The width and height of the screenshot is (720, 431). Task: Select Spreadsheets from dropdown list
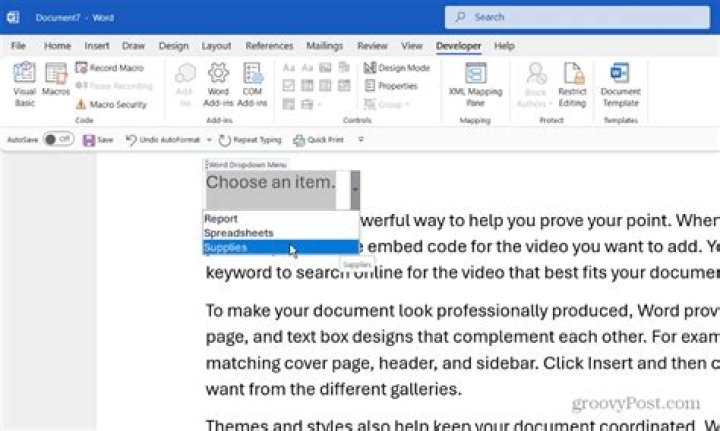coord(281,233)
